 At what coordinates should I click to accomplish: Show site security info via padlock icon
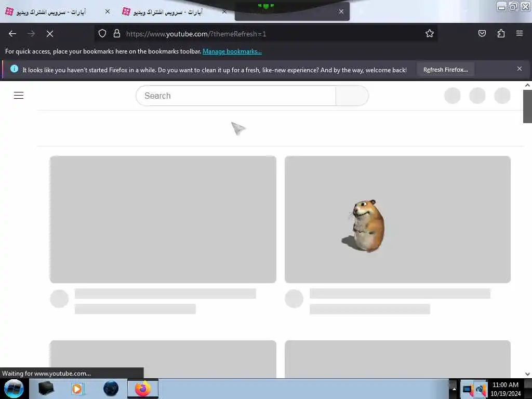click(x=117, y=34)
